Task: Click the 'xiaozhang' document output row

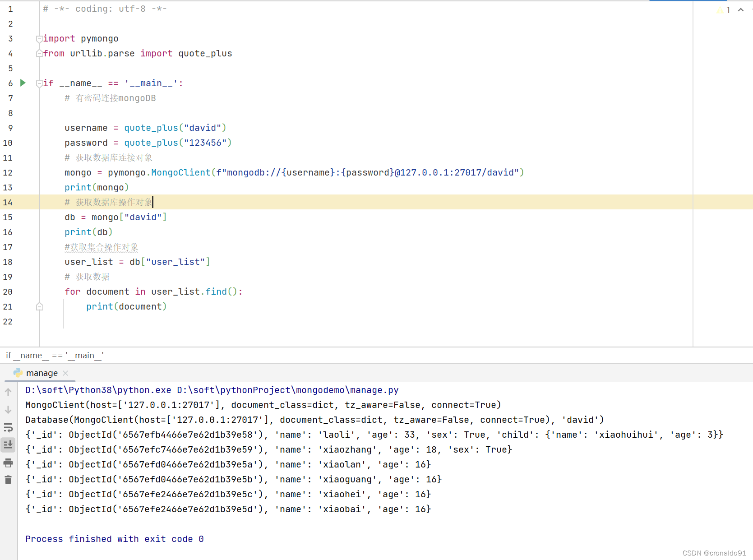Action: click(x=269, y=450)
